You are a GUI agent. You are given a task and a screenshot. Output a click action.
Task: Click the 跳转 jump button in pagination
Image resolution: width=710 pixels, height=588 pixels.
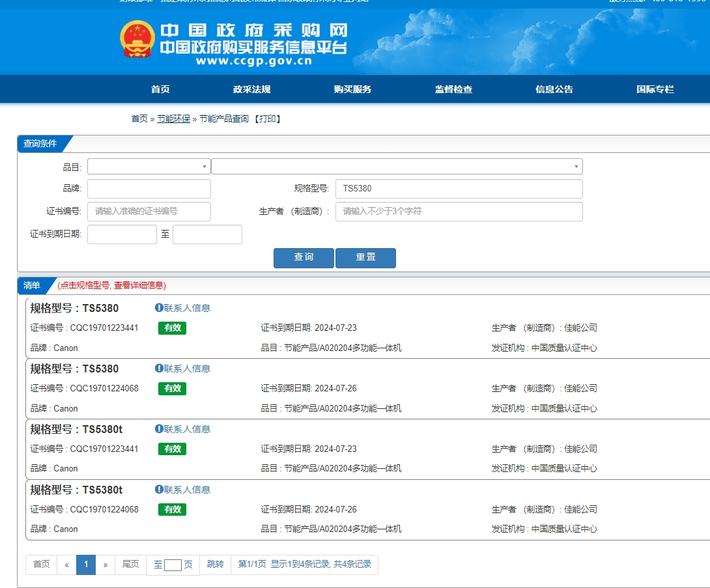pos(215,565)
